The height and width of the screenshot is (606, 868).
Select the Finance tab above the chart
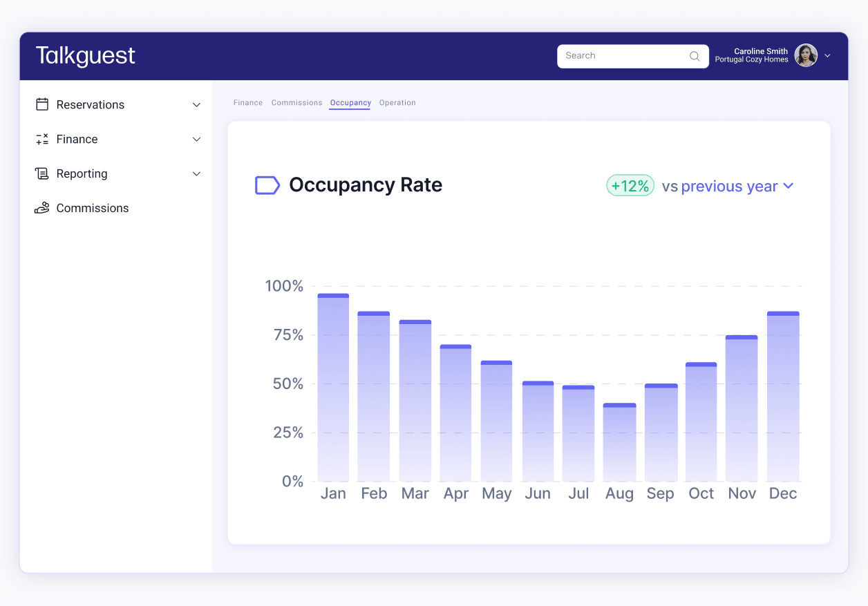pos(248,102)
